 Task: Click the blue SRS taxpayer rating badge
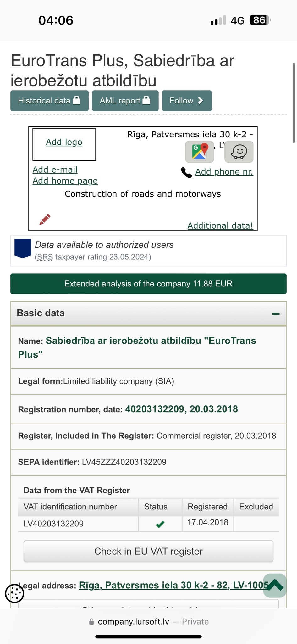click(x=23, y=248)
